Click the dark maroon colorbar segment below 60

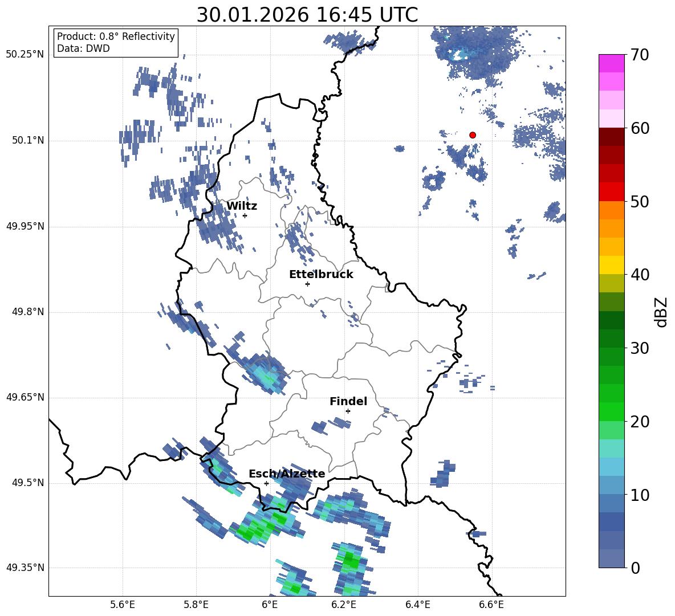pyautogui.click(x=611, y=137)
